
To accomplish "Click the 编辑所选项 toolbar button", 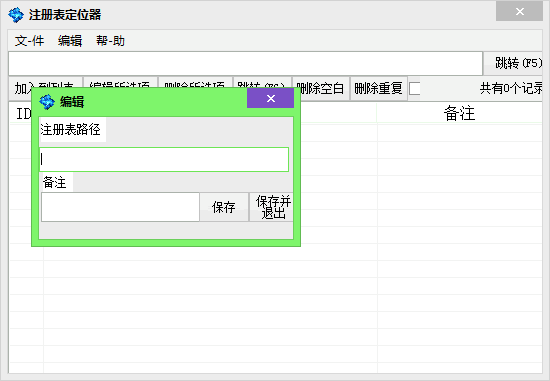I will click(x=121, y=82).
